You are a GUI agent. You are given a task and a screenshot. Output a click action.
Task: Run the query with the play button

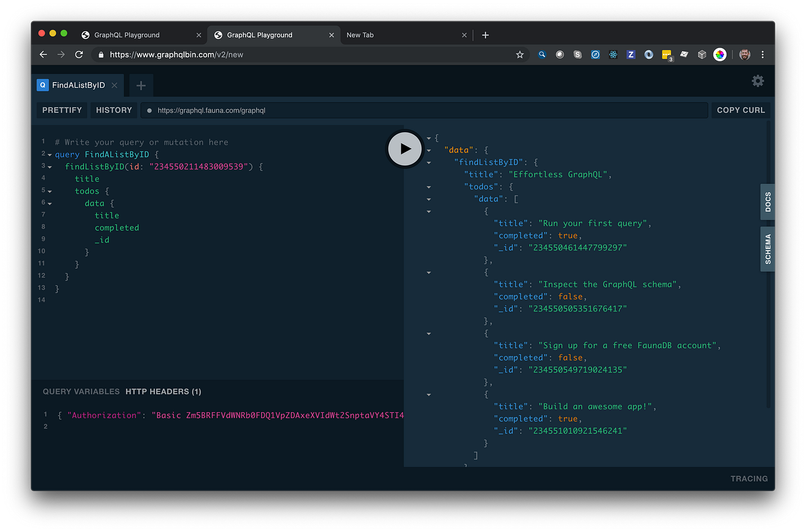(x=405, y=149)
